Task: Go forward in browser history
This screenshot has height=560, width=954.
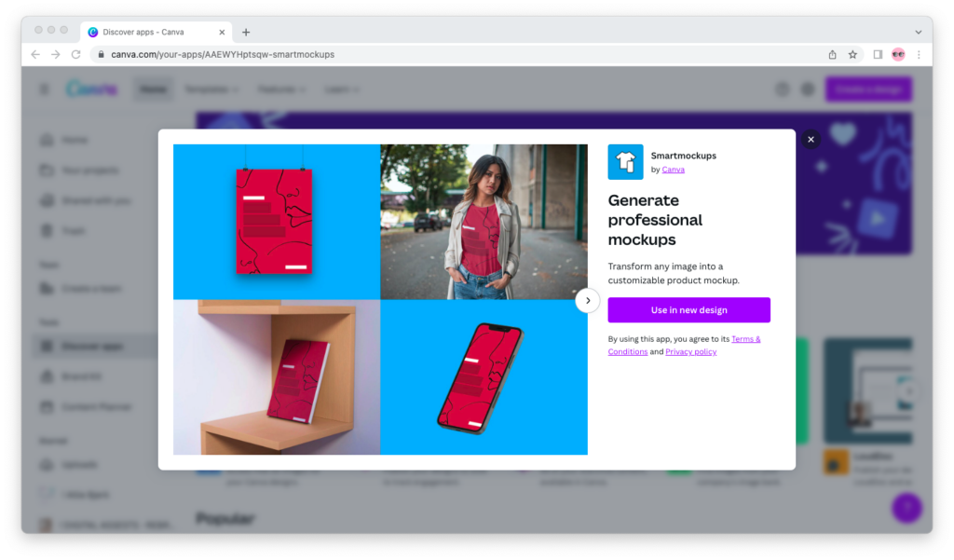Action: pyautogui.click(x=55, y=55)
